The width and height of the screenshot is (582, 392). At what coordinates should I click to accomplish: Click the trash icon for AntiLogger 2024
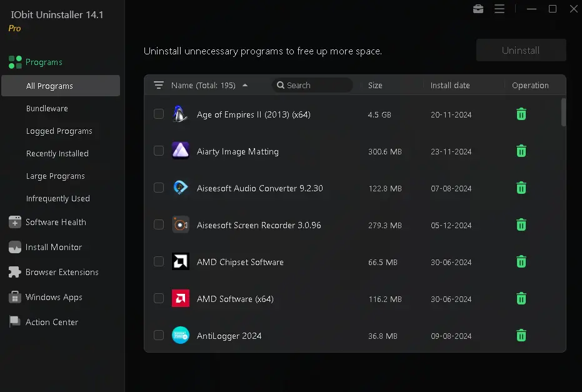pyautogui.click(x=521, y=336)
